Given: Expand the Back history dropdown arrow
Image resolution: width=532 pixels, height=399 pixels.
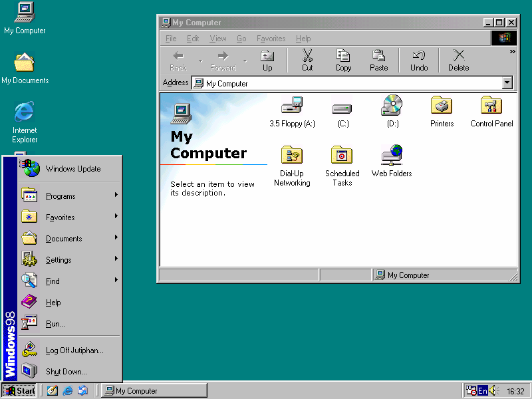Looking at the screenshot, I should tap(201, 61).
